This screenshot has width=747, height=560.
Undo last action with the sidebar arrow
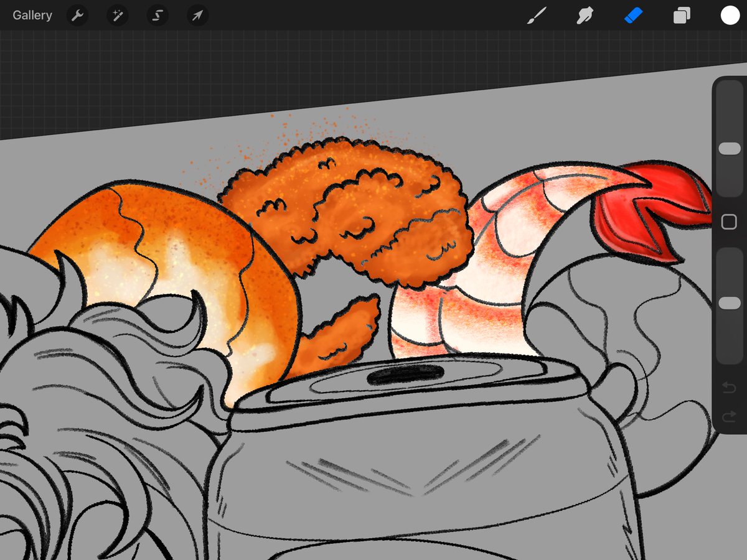[x=730, y=388]
